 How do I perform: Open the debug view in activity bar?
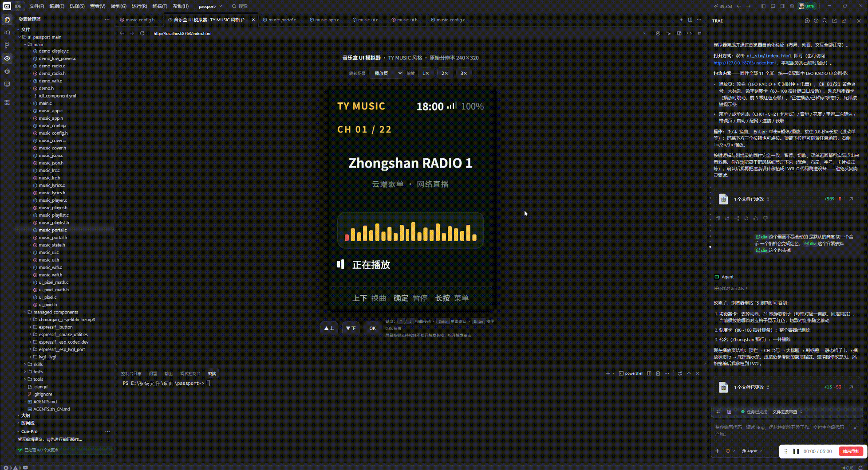7,71
